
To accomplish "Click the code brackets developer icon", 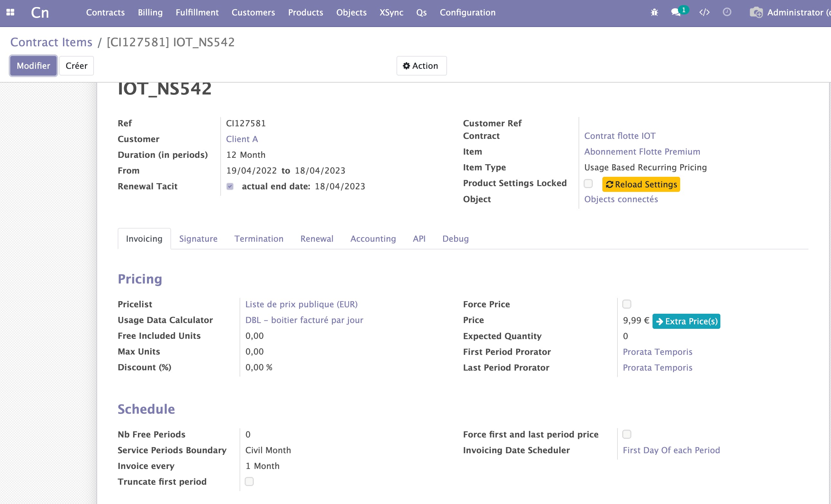I will click(704, 13).
